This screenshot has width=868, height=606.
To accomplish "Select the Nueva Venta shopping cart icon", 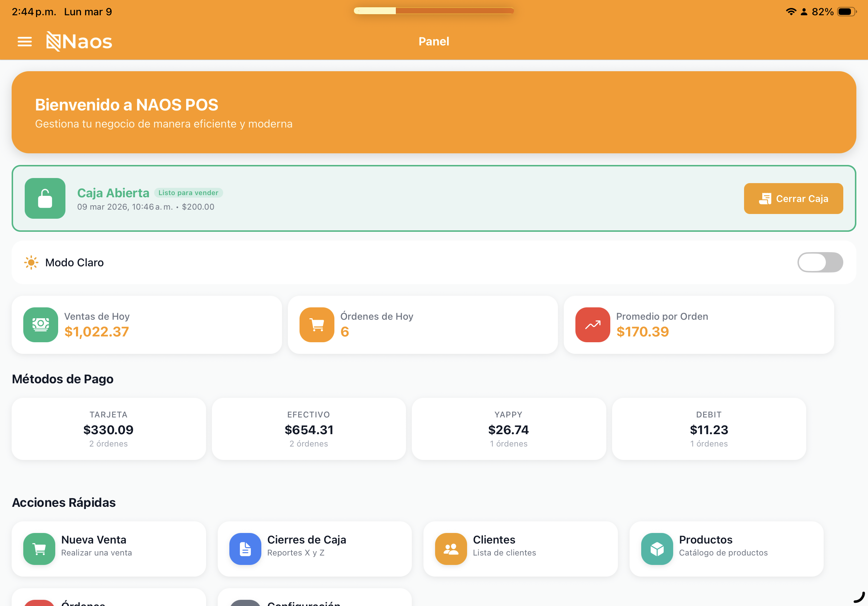I will tap(39, 549).
